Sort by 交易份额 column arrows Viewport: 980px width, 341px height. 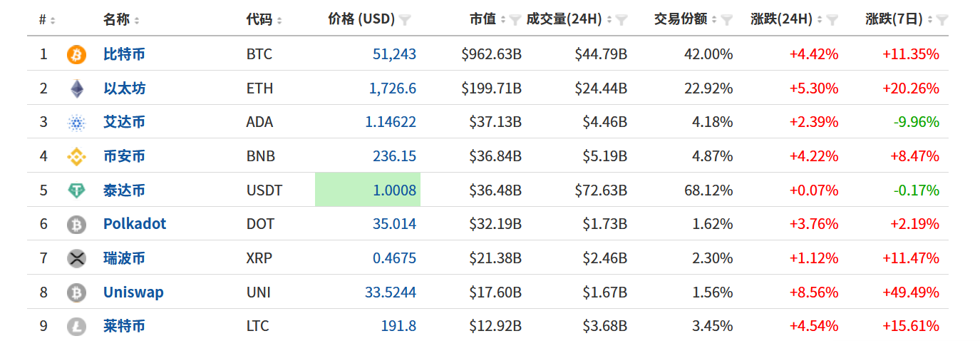pyautogui.click(x=715, y=20)
